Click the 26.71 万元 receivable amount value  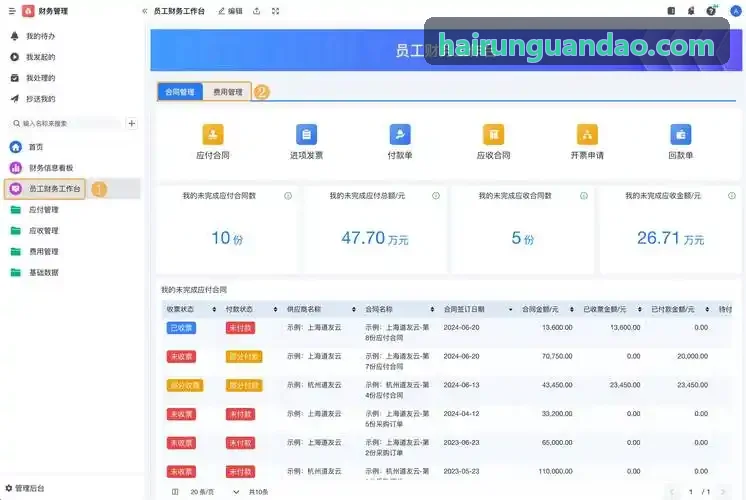pyautogui.click(x=670, y=238)
